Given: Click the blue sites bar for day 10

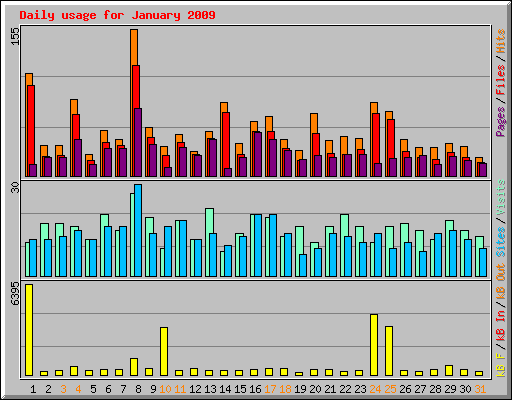Looking at the screenshot, I should [168, 251].
